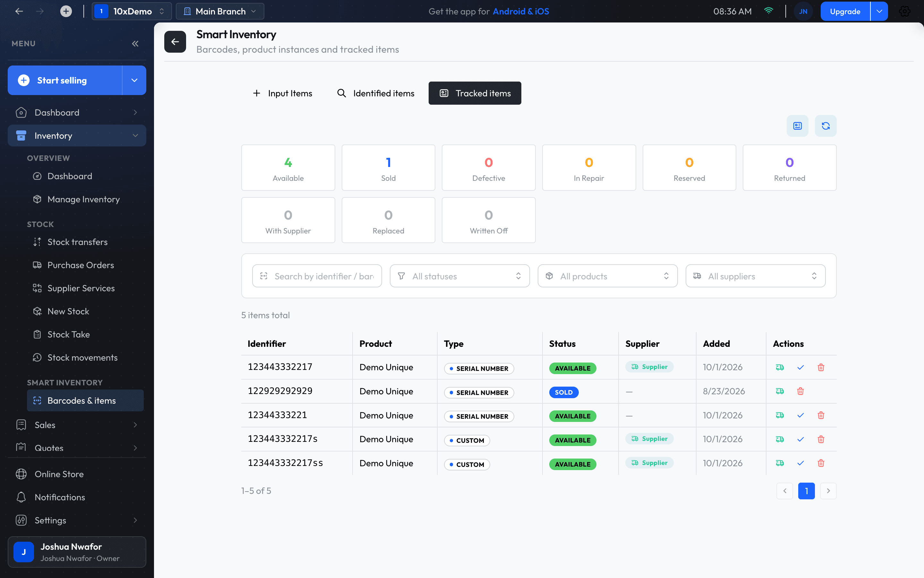The image size is (924, 578).
Task: Click page 1 in the pagination
Action: pos(806,491)
